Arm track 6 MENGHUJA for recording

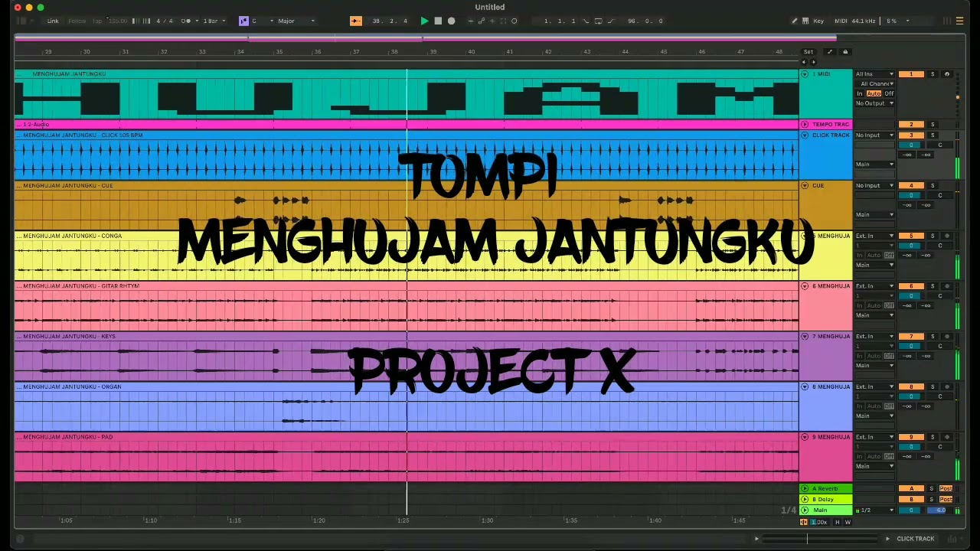point(947,285)
